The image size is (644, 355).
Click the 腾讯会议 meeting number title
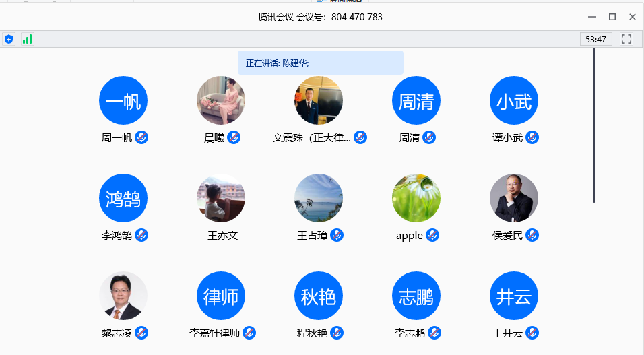point(321,17)
